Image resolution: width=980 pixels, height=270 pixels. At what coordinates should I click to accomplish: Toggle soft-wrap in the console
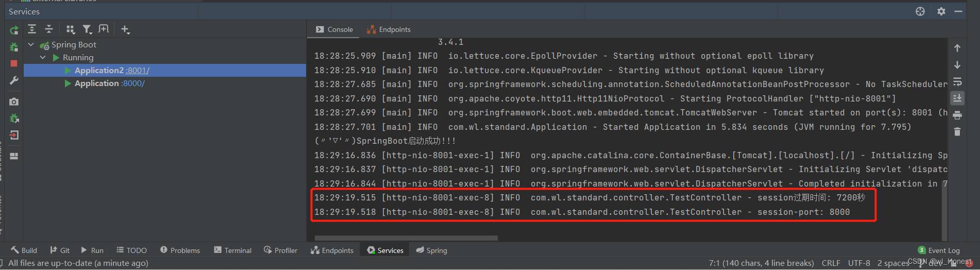point(957,82)
